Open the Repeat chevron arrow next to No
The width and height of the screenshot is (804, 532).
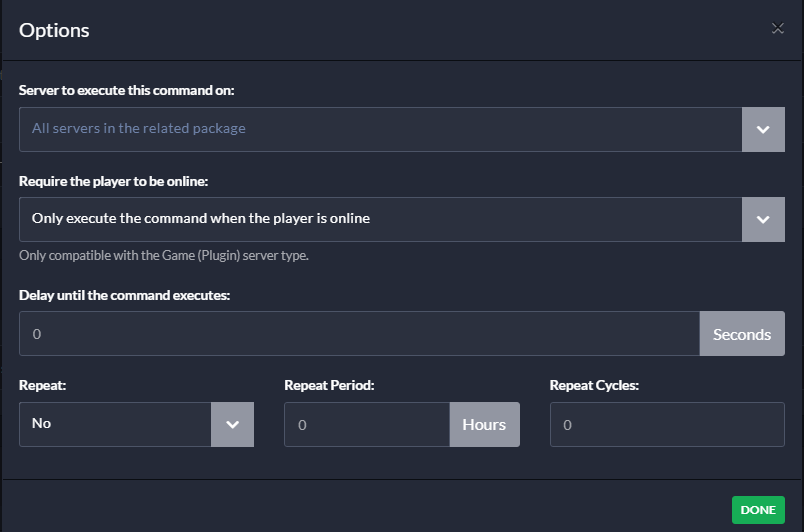(232, 424)
